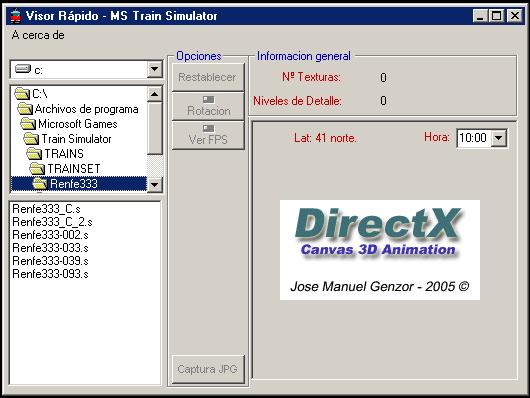The height and width of the screenshot is (398, 530).
Task: Expand the c: drive dropdown
Action: pos(154,69)
